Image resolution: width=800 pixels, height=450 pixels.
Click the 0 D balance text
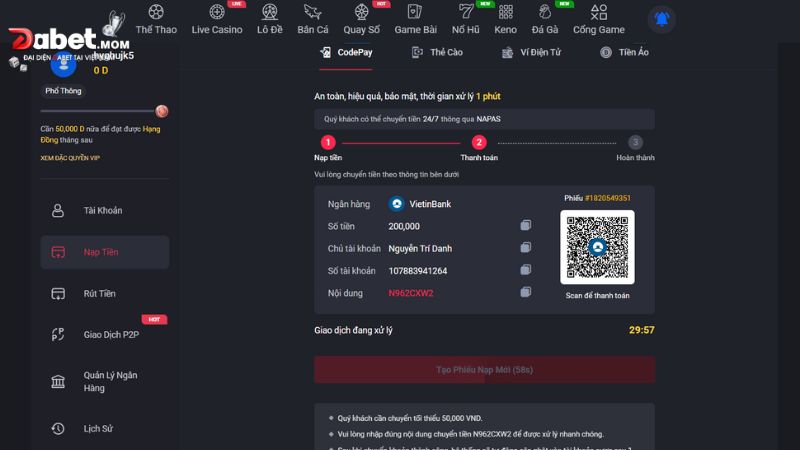tap(101, 70)
